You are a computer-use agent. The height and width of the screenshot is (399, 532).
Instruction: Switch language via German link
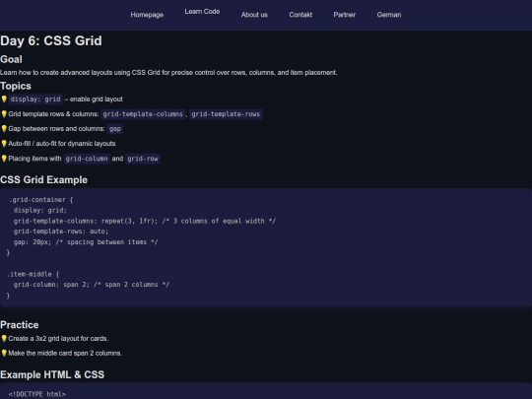point(389,15)
